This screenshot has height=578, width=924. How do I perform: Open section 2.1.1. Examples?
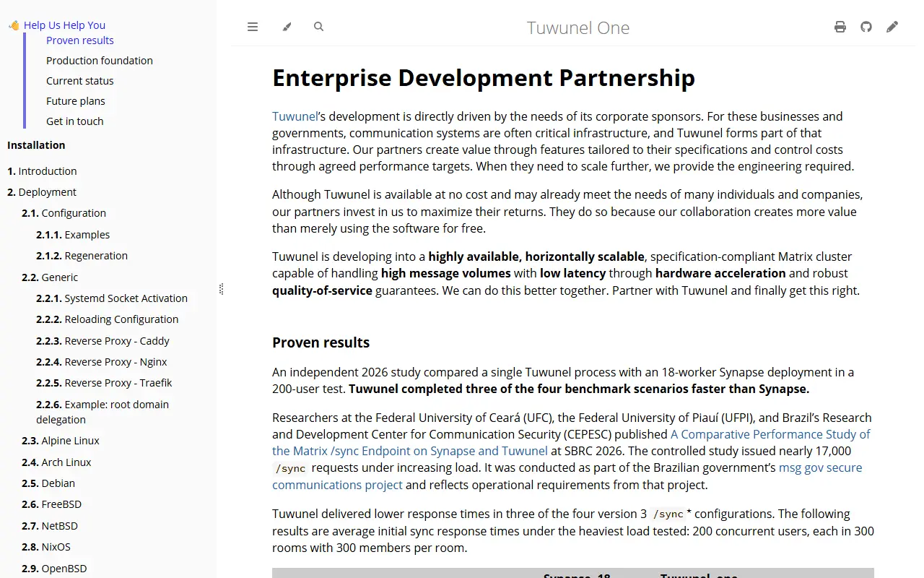(73, 235)
